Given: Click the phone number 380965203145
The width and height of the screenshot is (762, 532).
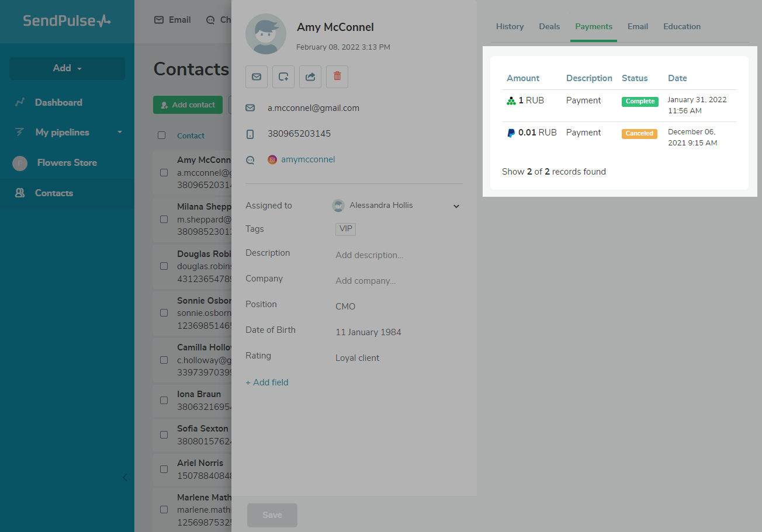Looking at the screenshot, I should [299, 134].
